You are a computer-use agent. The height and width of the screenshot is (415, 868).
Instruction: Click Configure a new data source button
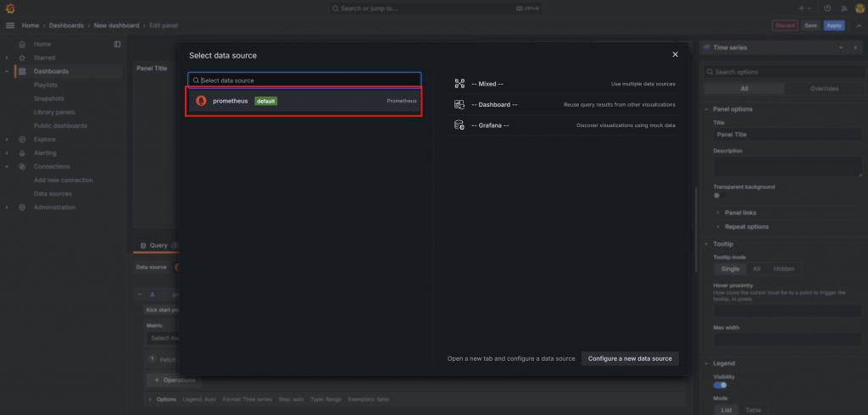click(x=630, y=358)
